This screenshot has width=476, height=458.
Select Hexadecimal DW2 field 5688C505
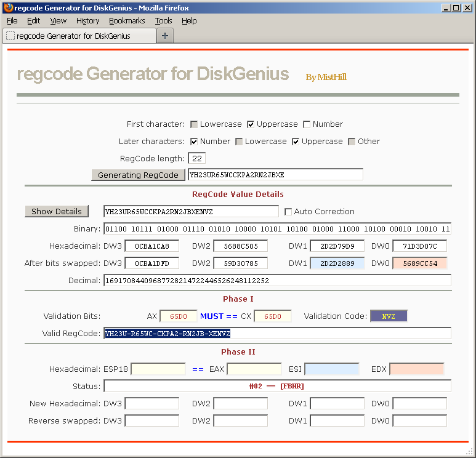(240, 246)
